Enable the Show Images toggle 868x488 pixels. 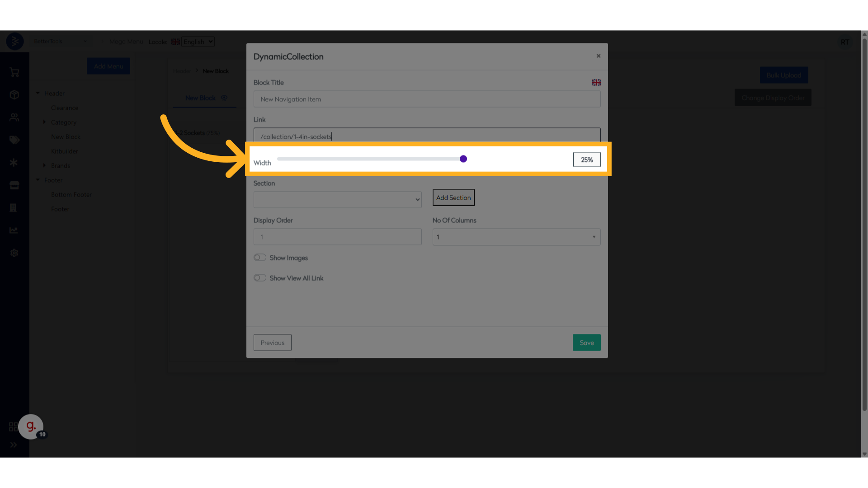coord(259,258)
